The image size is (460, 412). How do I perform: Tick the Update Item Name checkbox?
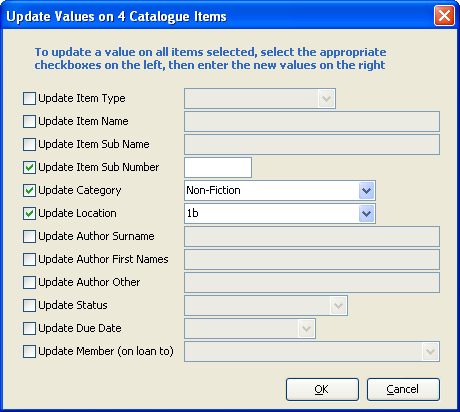point(29,121)
